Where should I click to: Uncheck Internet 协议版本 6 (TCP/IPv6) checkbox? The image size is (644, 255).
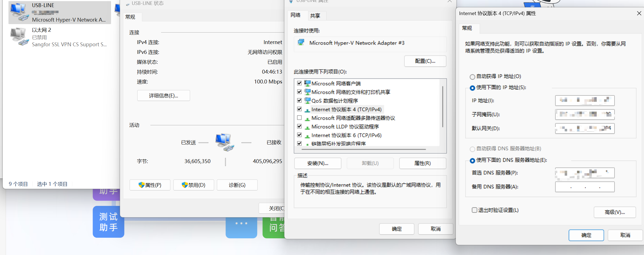click(x=299, y=135)
